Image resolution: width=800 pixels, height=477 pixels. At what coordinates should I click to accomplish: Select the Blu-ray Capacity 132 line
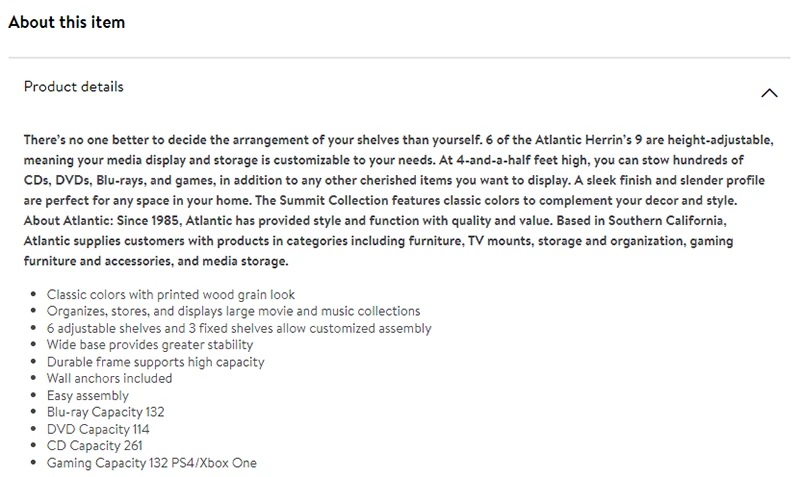tap(106, 412)
